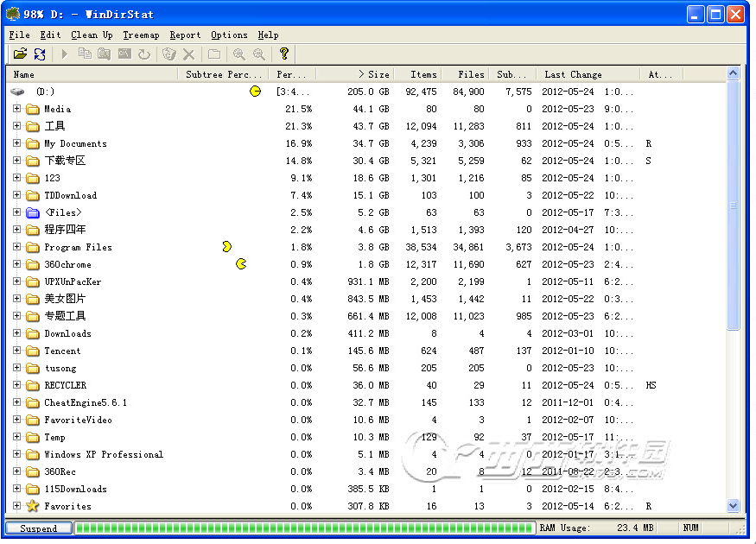Click the Delete to Recycle Bin icon

point(168,54)
